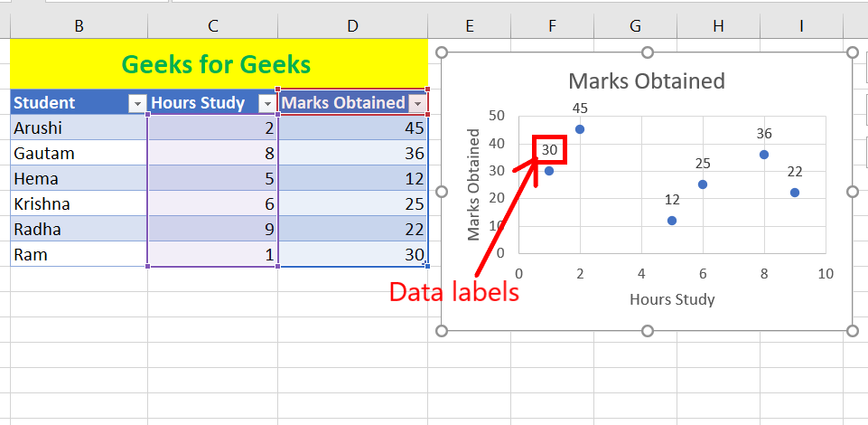Screen dimensions: 868x425
Task: Click the chart title Marks Obtained
Action: click(x=647, y=80)
